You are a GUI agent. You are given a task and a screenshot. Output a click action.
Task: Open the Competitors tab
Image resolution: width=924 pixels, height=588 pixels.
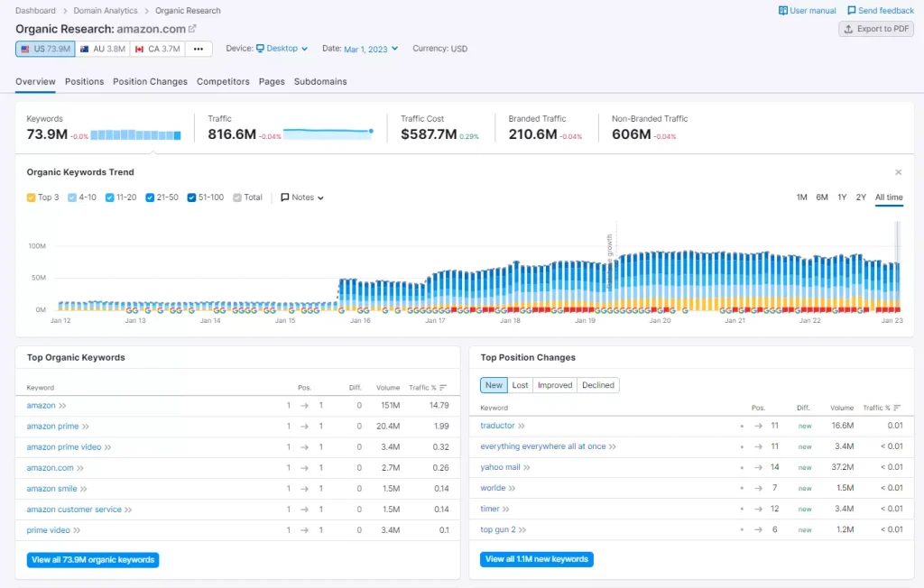(223, 82)
